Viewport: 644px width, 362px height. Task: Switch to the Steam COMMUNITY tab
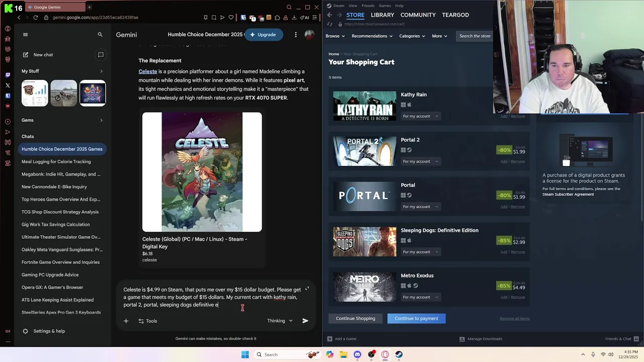point(418,15)
